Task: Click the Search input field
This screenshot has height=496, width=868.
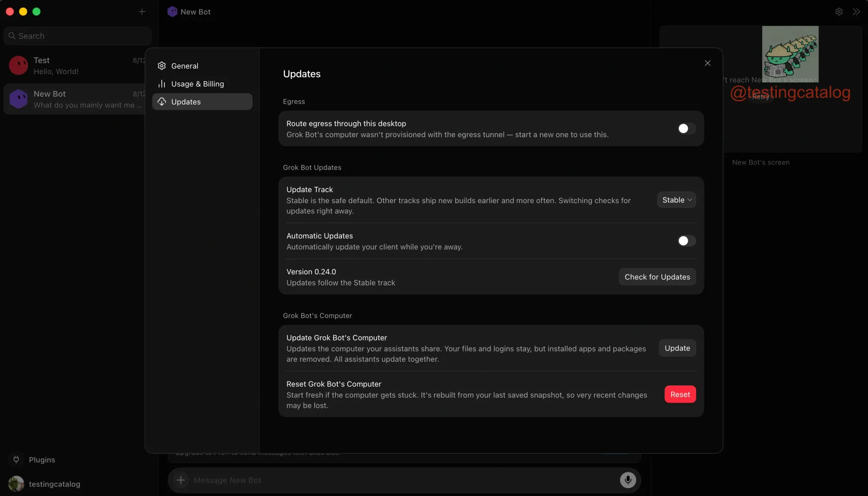Action: click(x=78, y=36)
